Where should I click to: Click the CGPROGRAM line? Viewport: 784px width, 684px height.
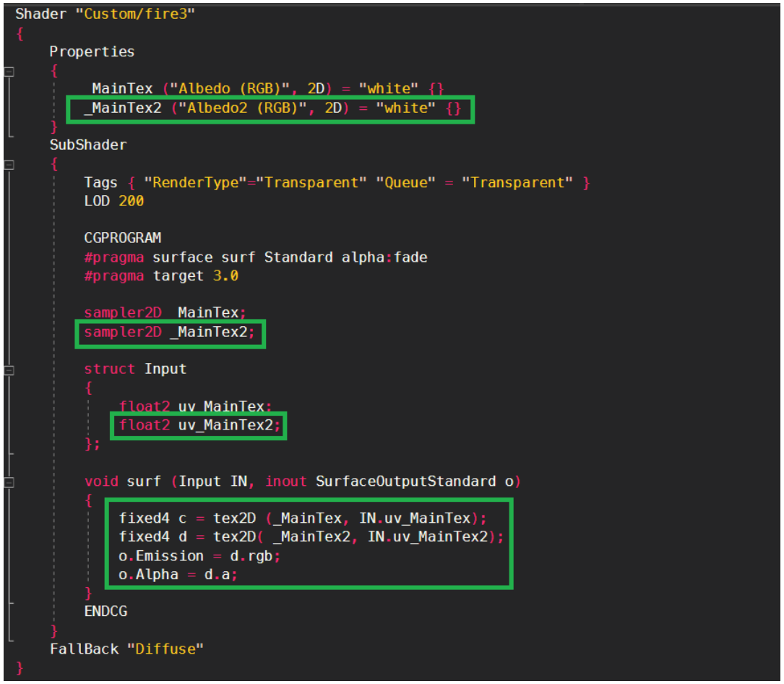coord(123,238)
